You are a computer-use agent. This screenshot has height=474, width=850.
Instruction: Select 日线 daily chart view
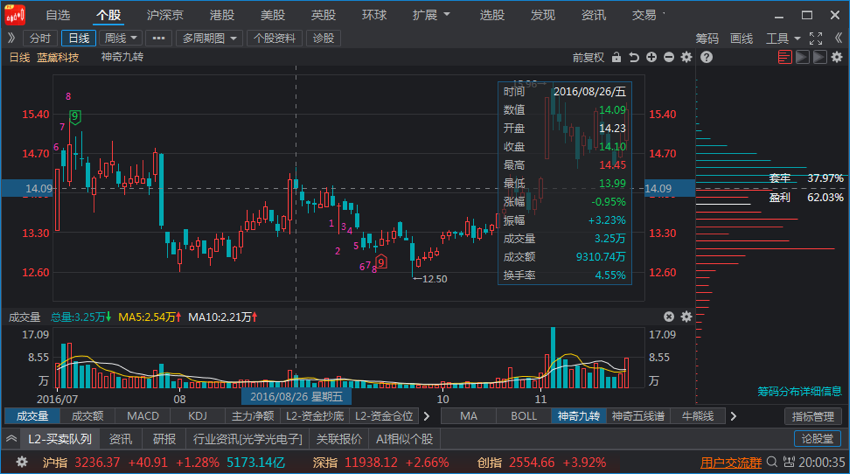[x=79, y=38]
